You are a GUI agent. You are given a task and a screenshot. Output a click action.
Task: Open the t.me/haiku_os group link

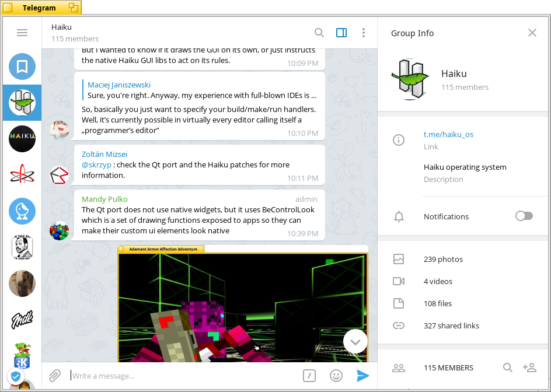point(448,134)
